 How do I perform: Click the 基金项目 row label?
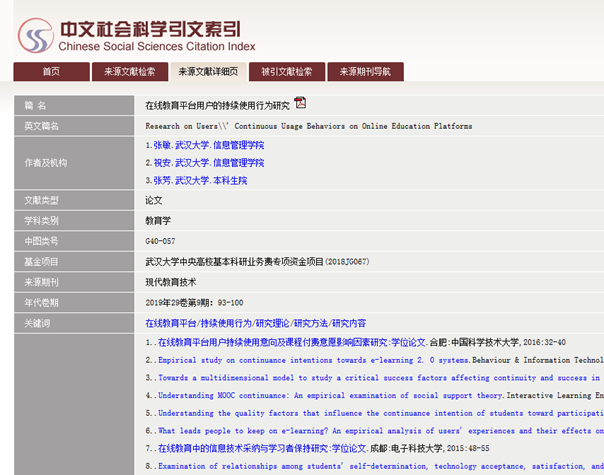pos(41,262)
